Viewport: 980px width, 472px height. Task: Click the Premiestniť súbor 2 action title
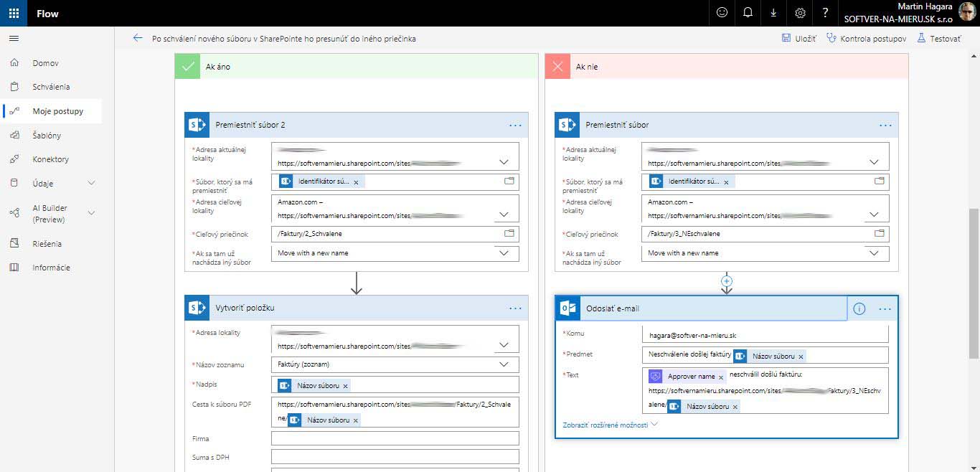250,125
